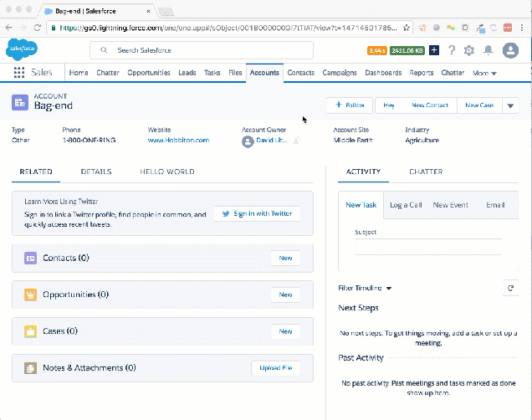Open the user profile avatar
Image resolution: width=532 pixels, height=420 pixels.
(510, 50)
